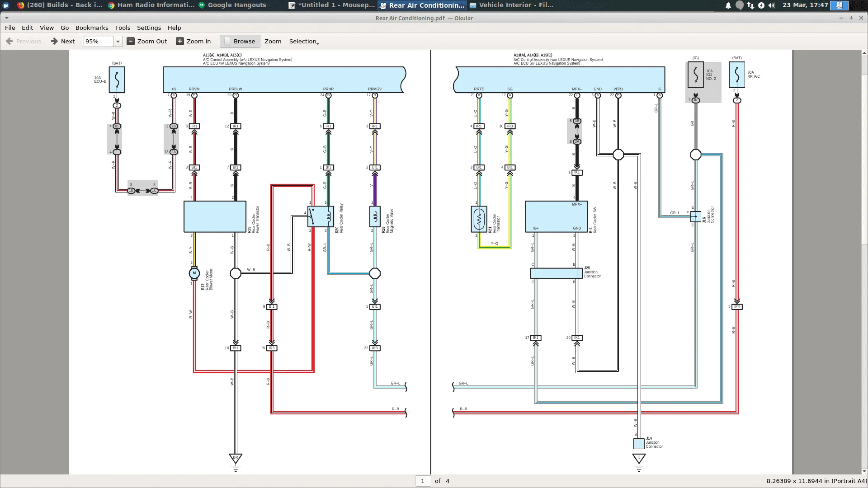Select the Browse tool icon
Image resolution: width=868 pixels, height=488 pixels.
click(x=226, y=41)
